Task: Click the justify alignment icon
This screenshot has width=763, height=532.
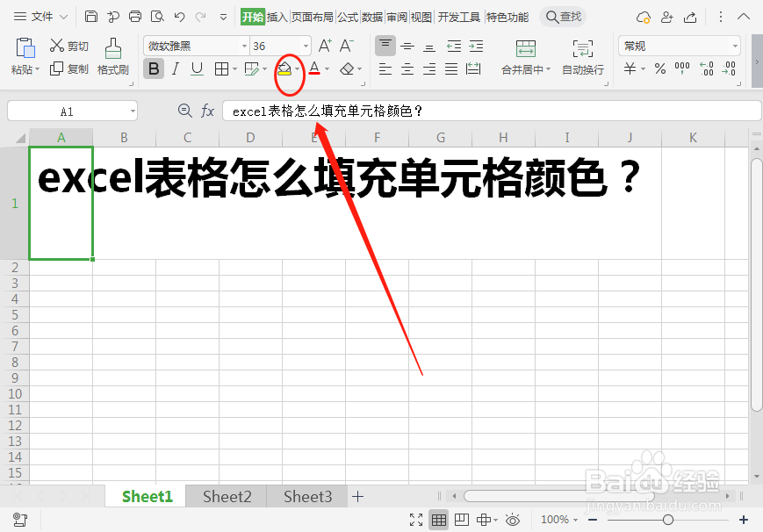Action: [451, 69]
